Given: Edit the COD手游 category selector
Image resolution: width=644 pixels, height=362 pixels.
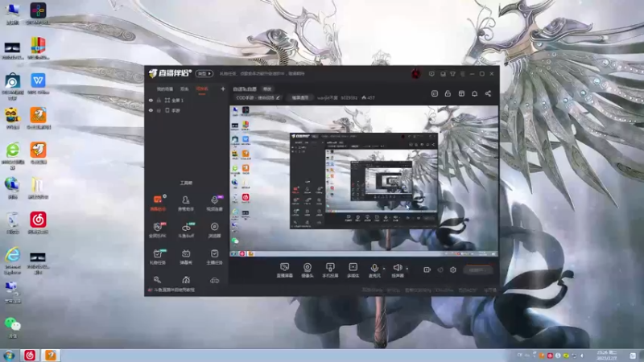Looking at the screenshot, I should (x=258, y=97).
